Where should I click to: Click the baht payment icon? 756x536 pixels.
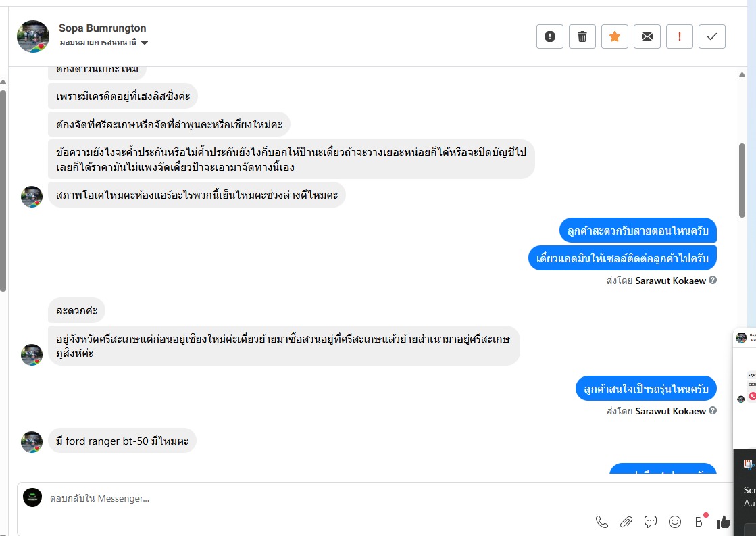699,521
